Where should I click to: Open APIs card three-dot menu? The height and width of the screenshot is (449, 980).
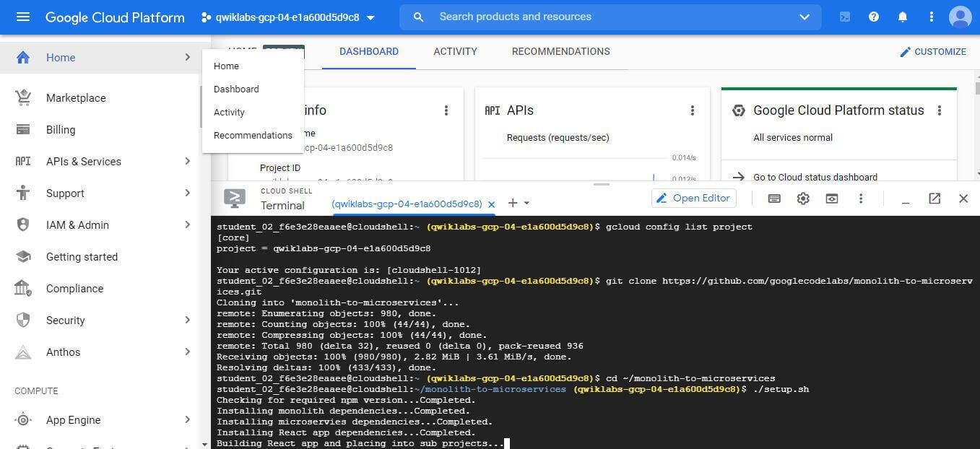pyautogui.click(x=693, y=110)
